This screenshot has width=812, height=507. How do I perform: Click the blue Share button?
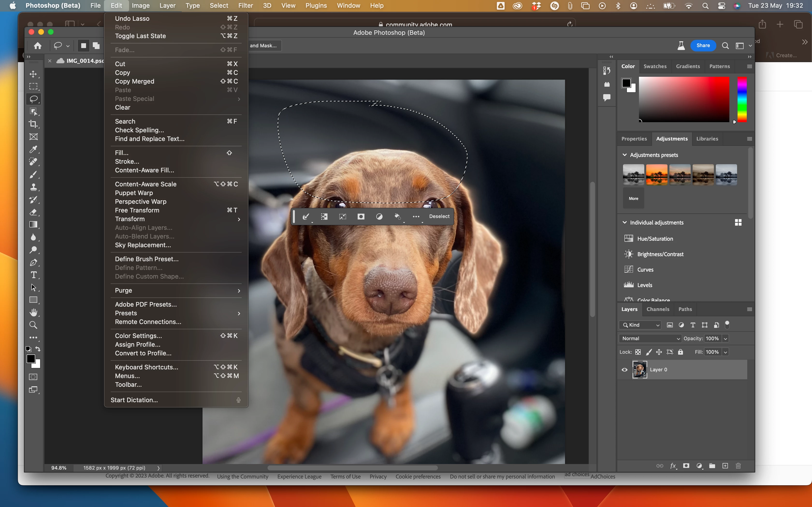pyautogui.click(x=703, y=46)
